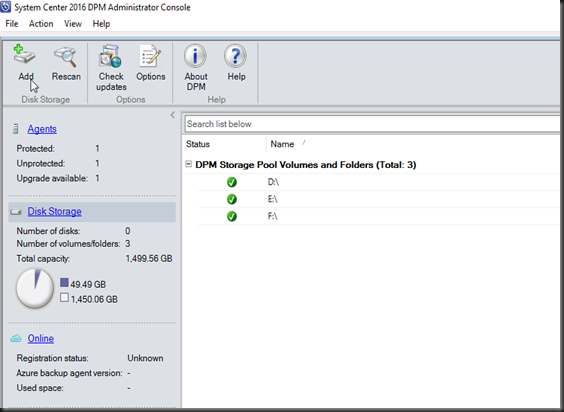The image size is (564, 412).
Task: Open the Online link
Action: (41, 338)
